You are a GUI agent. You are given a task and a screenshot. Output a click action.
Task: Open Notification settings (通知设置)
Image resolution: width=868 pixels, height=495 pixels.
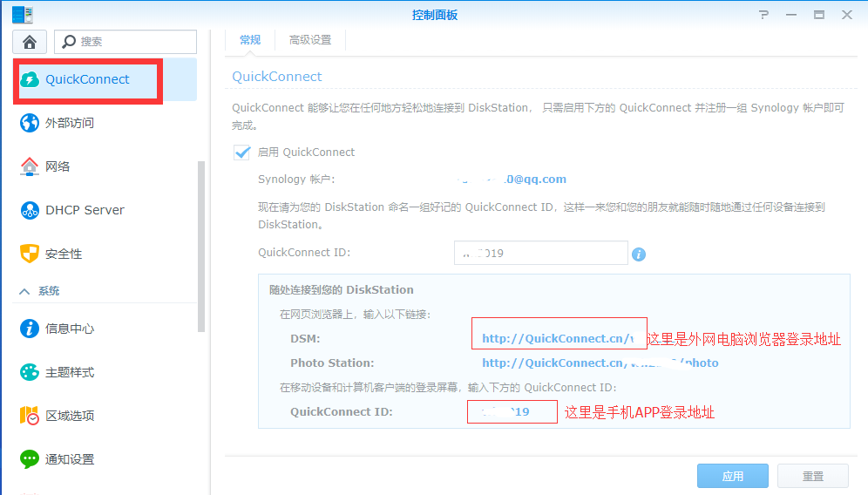70,459
